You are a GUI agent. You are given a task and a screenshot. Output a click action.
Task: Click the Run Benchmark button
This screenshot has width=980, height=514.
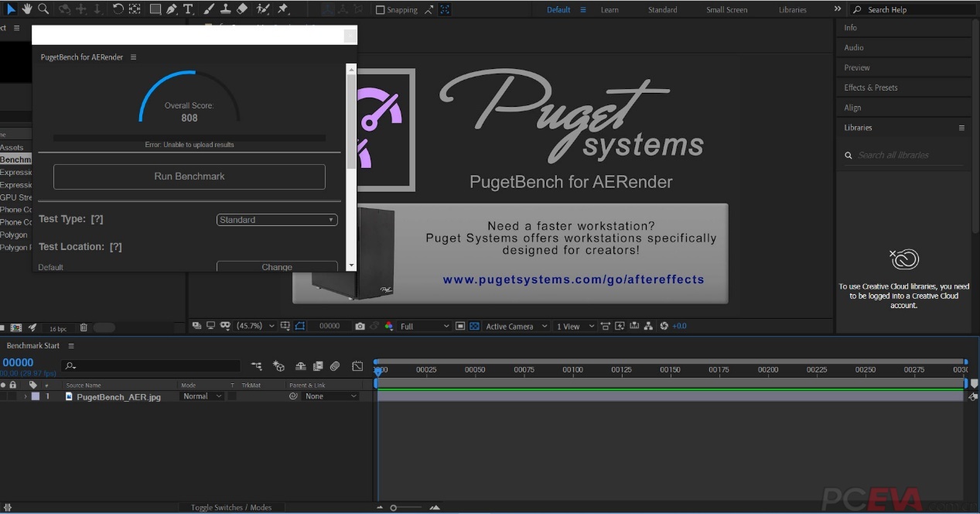190,176
